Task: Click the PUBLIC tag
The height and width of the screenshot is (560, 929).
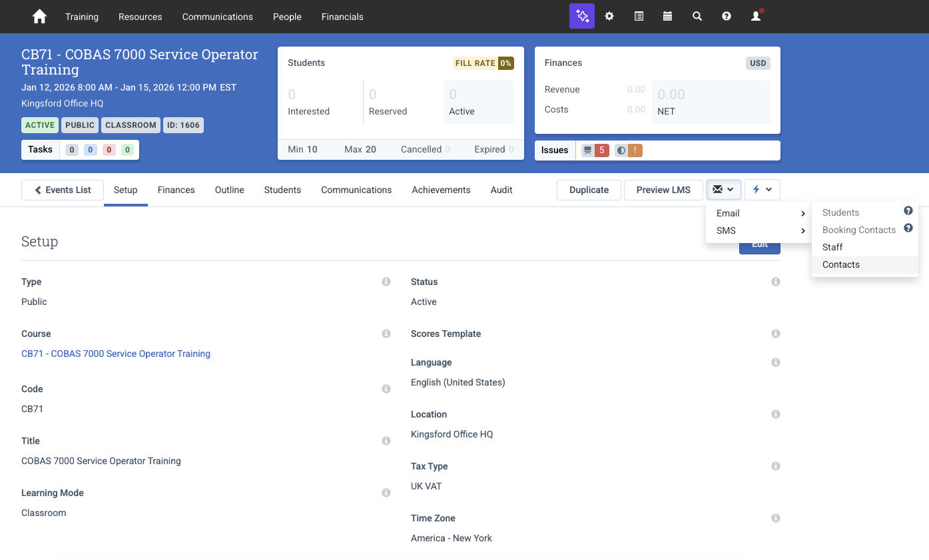Action: (x=80, y=125)
